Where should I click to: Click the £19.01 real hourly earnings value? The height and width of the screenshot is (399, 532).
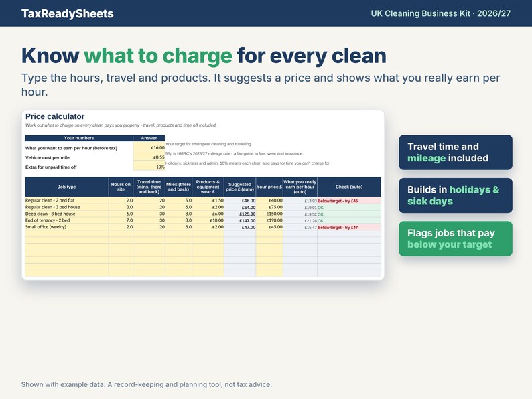pyautogui.click(x=300, y=207)
